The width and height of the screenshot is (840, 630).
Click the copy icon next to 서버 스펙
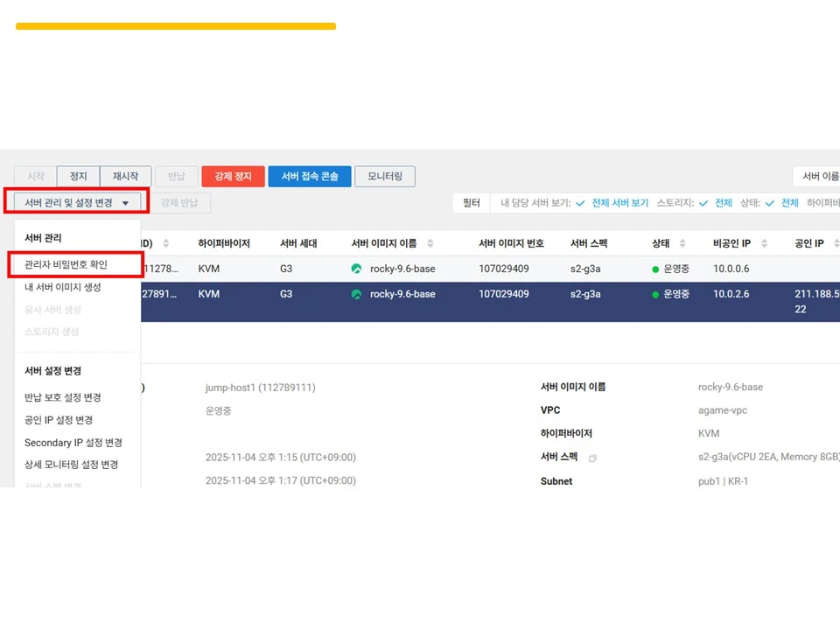[592, 458]
